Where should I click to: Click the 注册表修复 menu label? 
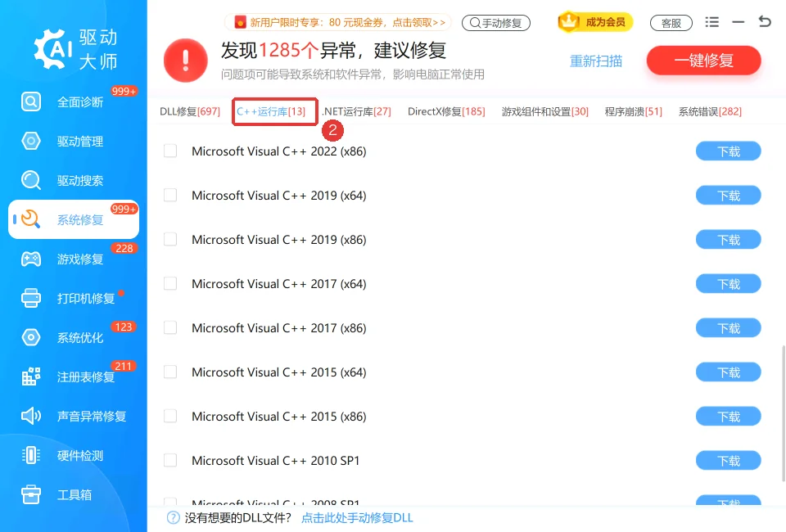click(86, 376)
